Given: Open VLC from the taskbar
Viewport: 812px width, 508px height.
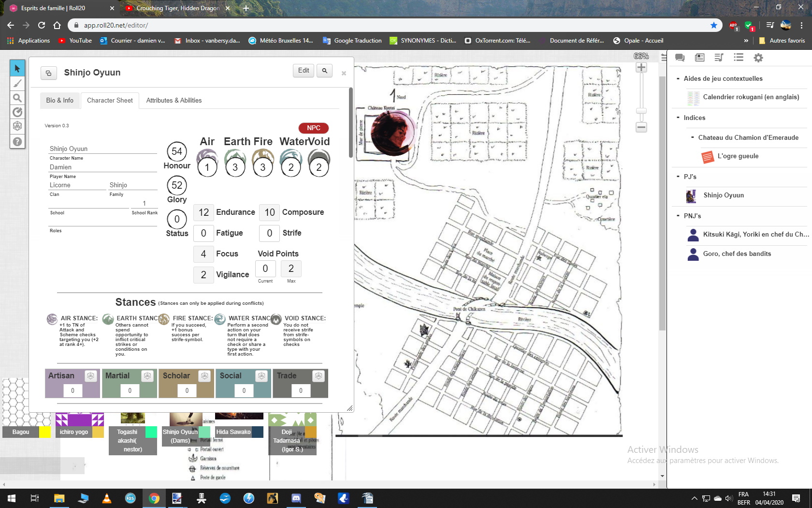Looking at the screenshot, I should 107,498.
